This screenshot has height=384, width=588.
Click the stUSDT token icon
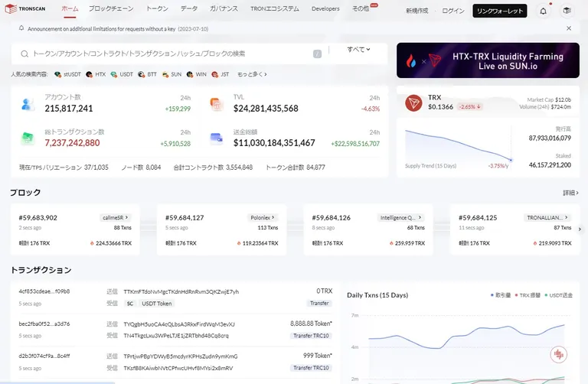(57, 74)
